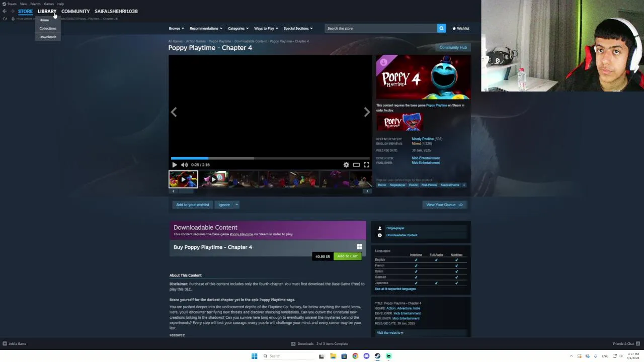Viewport: 644px width, 362px height.
Task: Expand more tags with the plus button
Action: (464, 185)
